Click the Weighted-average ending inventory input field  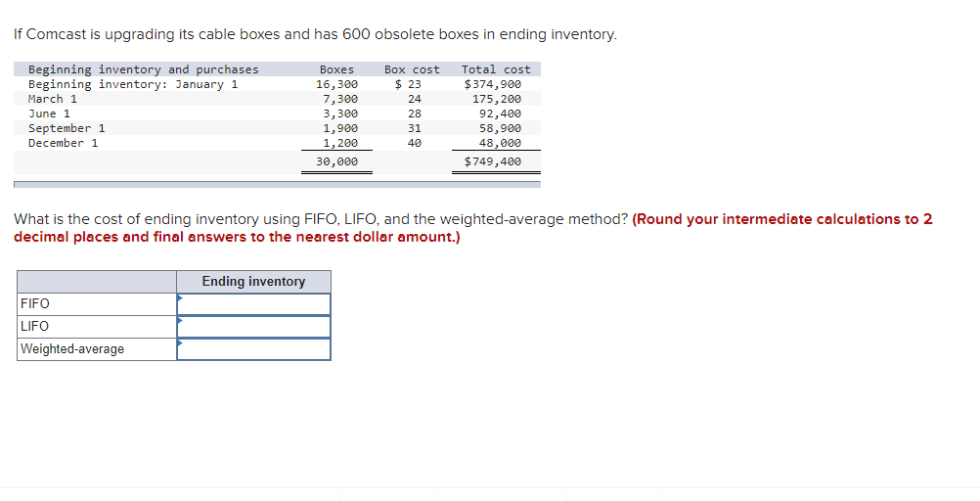coord(253,349)
